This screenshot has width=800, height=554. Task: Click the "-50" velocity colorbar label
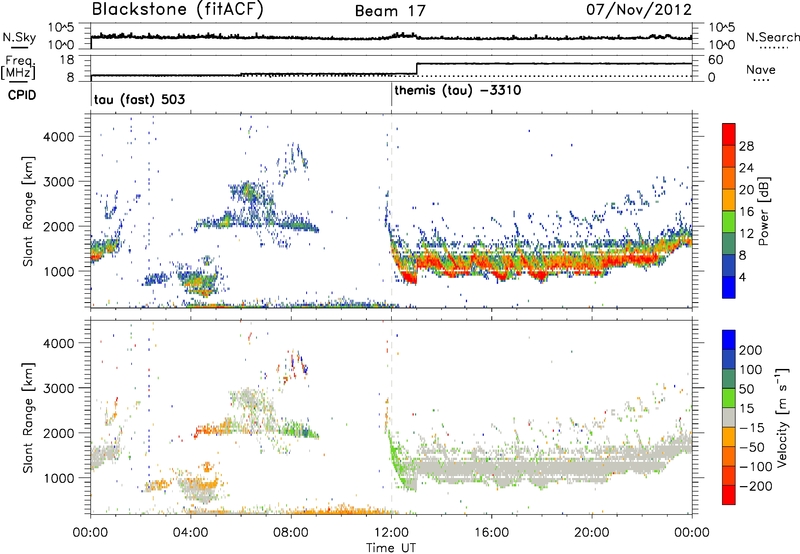(x=752, y=447)
